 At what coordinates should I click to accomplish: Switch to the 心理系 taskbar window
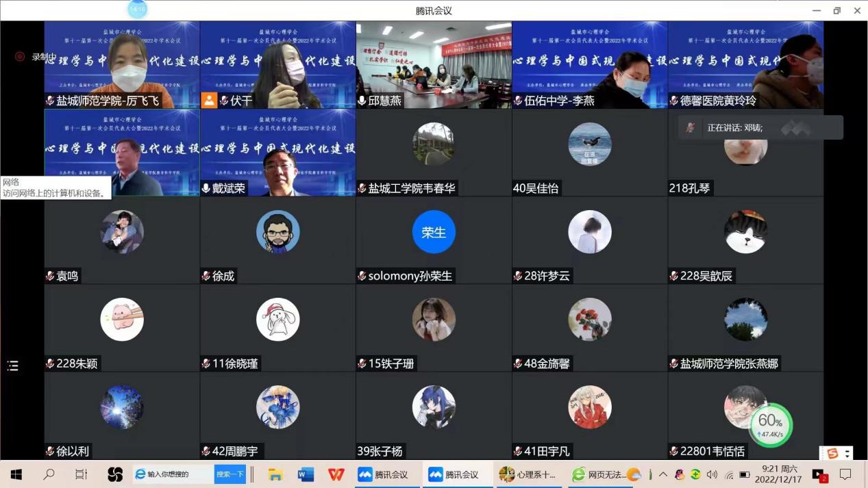[x=528, y=474]
